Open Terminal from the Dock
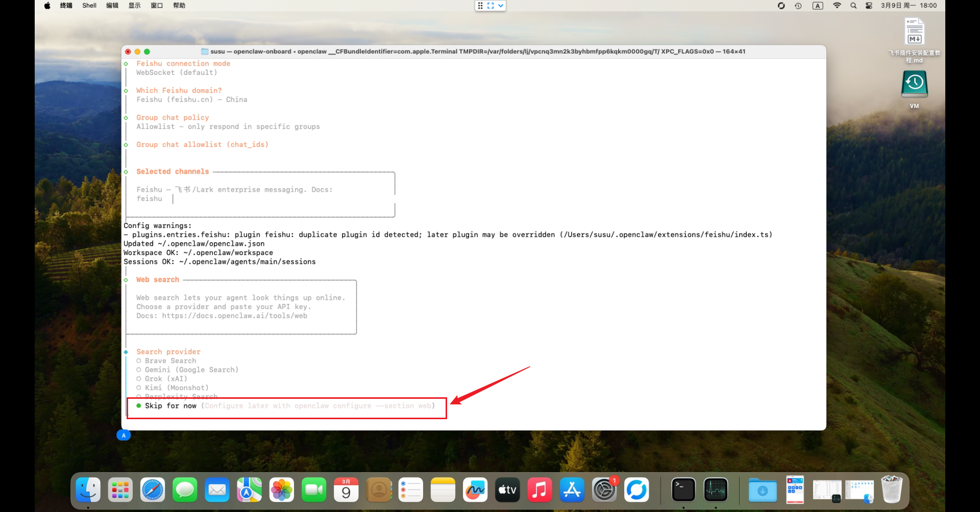 (683, 490)
